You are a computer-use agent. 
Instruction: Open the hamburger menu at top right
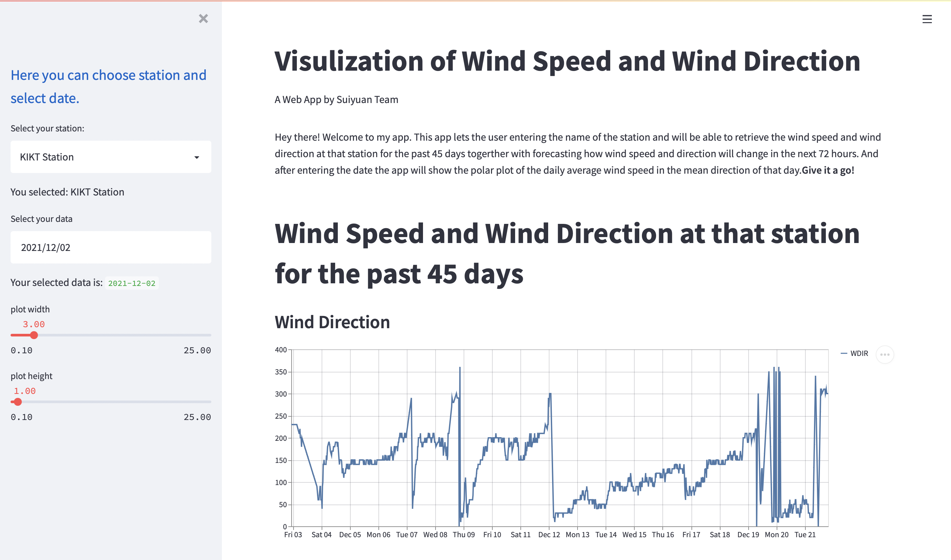927,19
